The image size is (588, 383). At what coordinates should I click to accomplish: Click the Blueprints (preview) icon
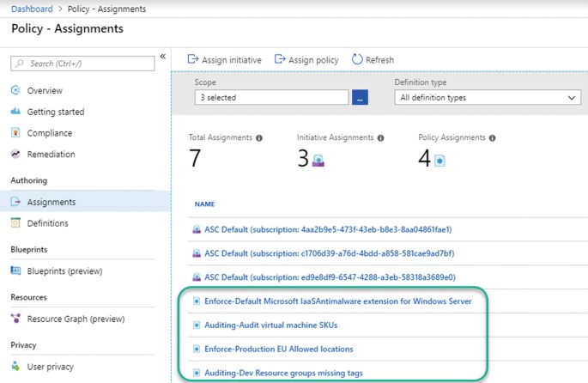(x=15, y=271)
